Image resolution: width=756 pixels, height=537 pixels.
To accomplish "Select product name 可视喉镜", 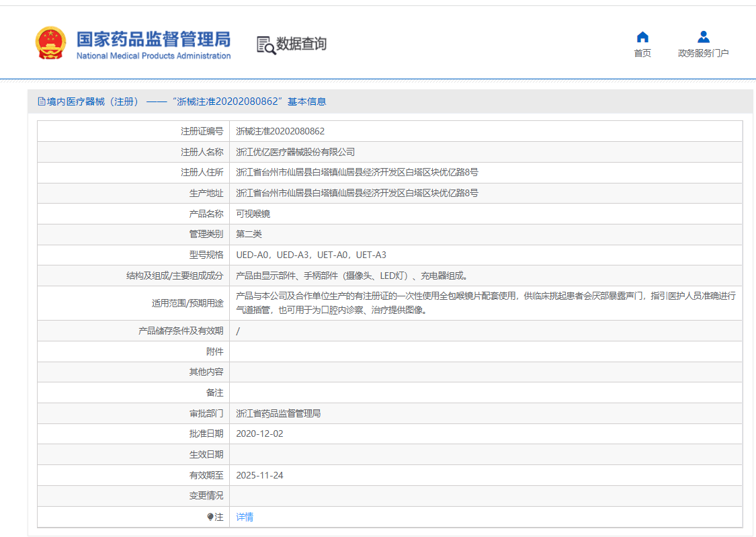I will coord(253,214).
